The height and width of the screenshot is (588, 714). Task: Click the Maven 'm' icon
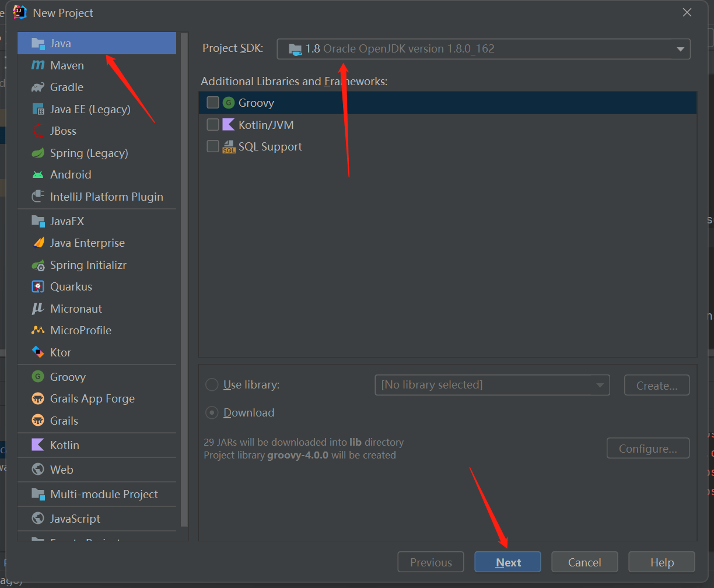point(38,65)
